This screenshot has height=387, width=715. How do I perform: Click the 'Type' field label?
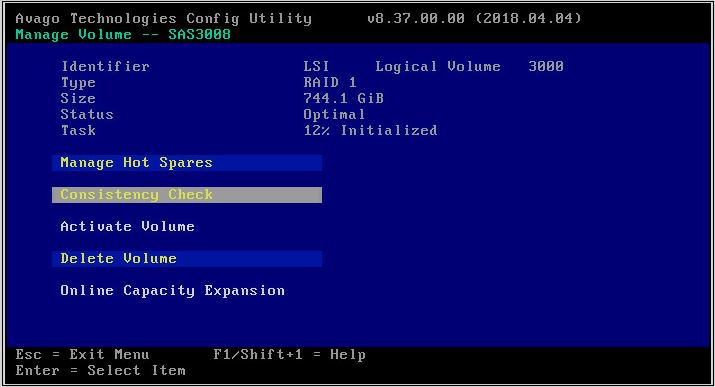point(78,83)
